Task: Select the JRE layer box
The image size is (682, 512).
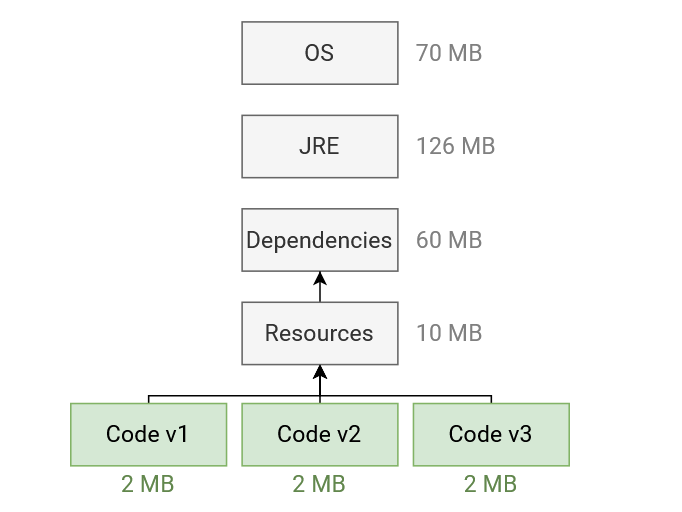Action: (x=320, y=146)
